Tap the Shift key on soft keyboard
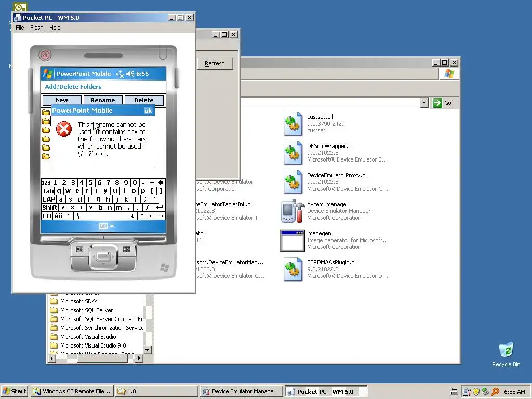 tap(49, 208)
